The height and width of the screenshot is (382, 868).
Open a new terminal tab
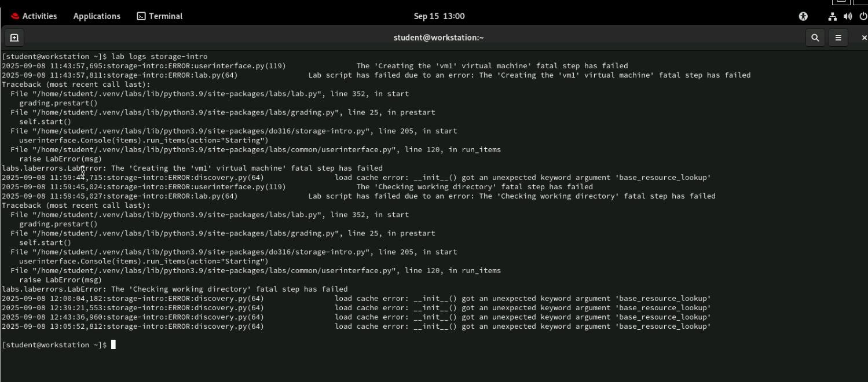pyautogui.click(x=14, y=38)
